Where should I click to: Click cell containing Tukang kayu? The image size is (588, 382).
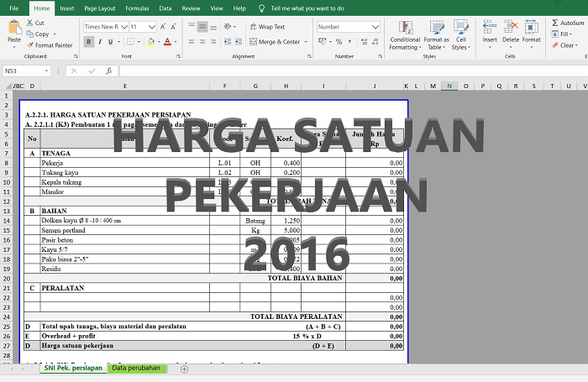[x=125, y=172]
